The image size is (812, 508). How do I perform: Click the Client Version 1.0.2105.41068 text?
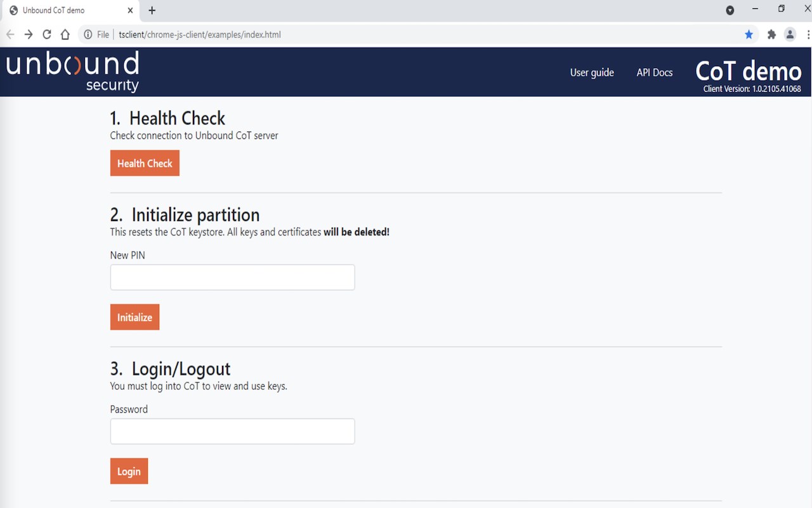(x=752, y=89)
